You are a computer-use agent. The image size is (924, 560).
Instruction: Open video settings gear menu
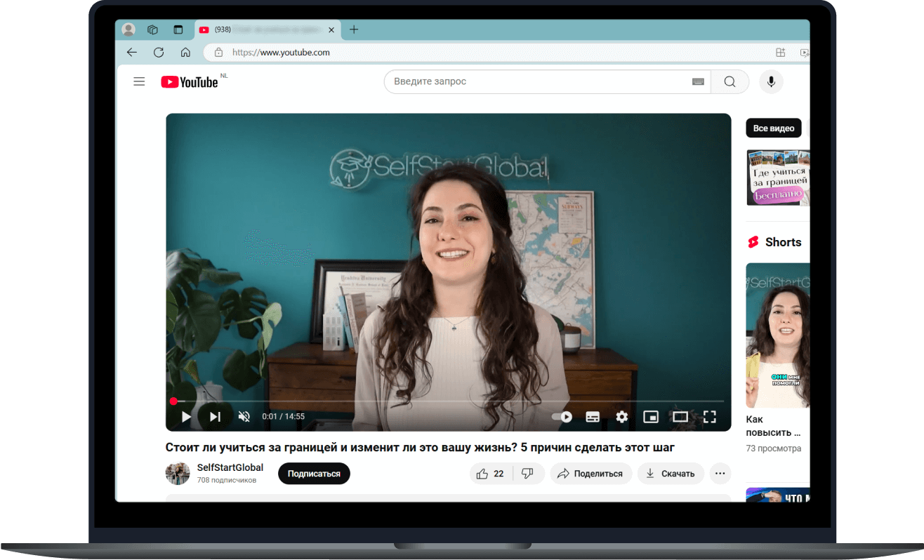621,417
